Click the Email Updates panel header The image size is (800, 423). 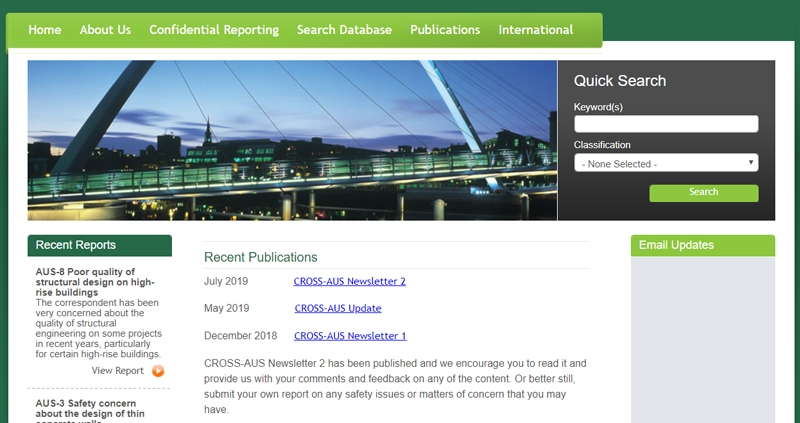pos(702,245)
